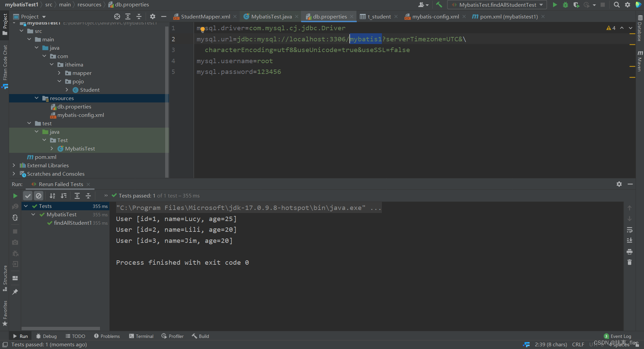
Task: Build the project with the hammer icon
Action: [x=439, y=5]
